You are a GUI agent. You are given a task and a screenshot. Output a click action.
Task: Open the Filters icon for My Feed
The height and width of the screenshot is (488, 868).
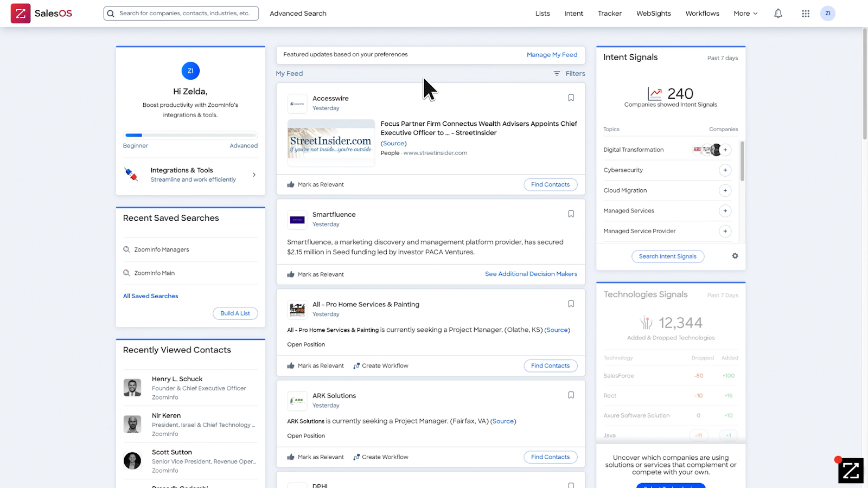click(557, 74)
